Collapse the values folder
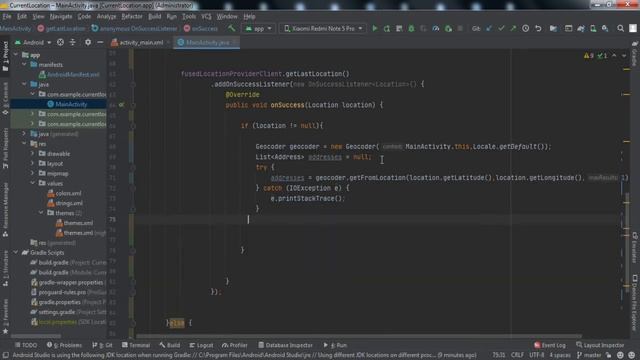The image size is (640, 360). pyautogui.click(x=32, y=183)
